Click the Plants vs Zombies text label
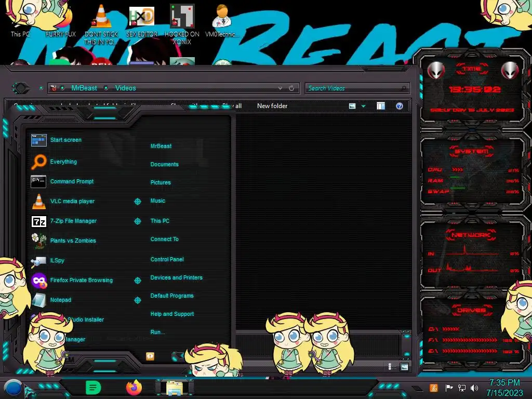The width and height of the screenshot is (532, 399). coord(73,241)
